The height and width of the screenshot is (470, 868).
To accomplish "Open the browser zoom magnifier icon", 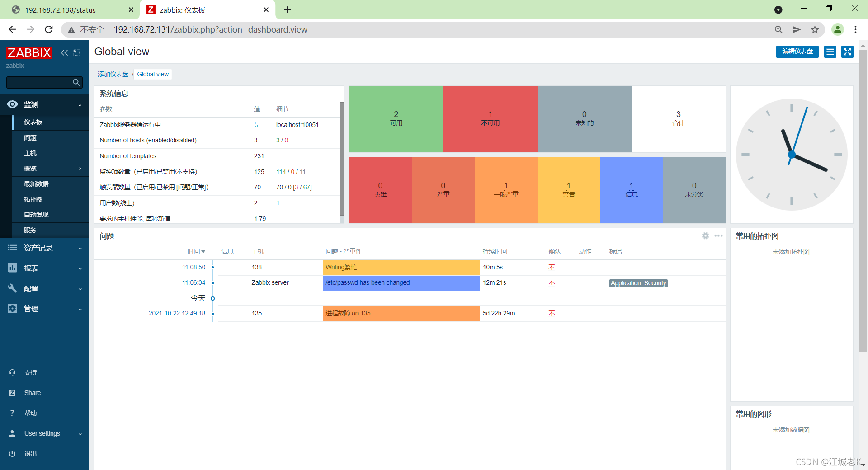I will coord(778,29).
